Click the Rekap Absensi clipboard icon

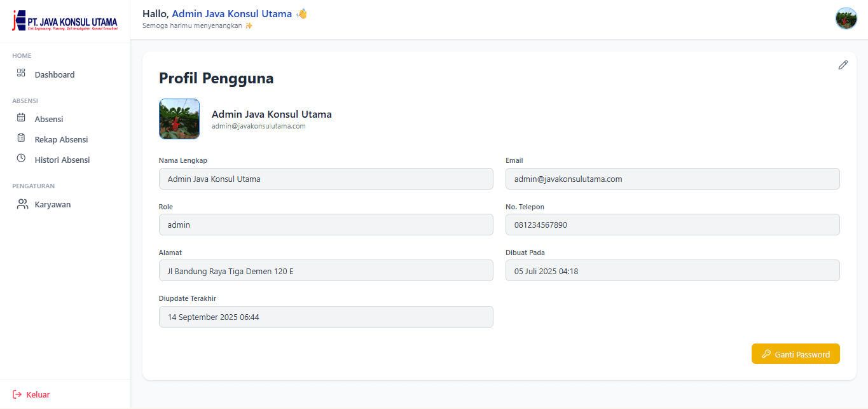click(x=21, y=138)
